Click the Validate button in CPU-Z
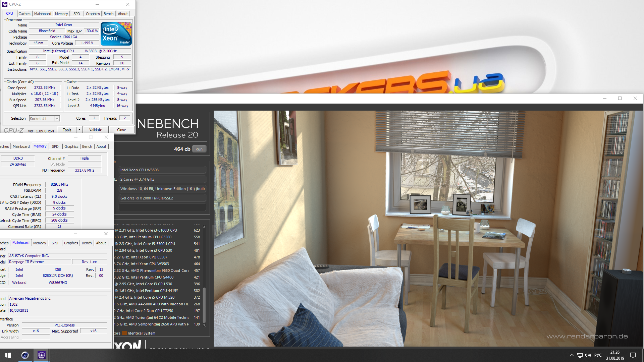Viewport: 644px width, 362px height. (x=96, y=130)
